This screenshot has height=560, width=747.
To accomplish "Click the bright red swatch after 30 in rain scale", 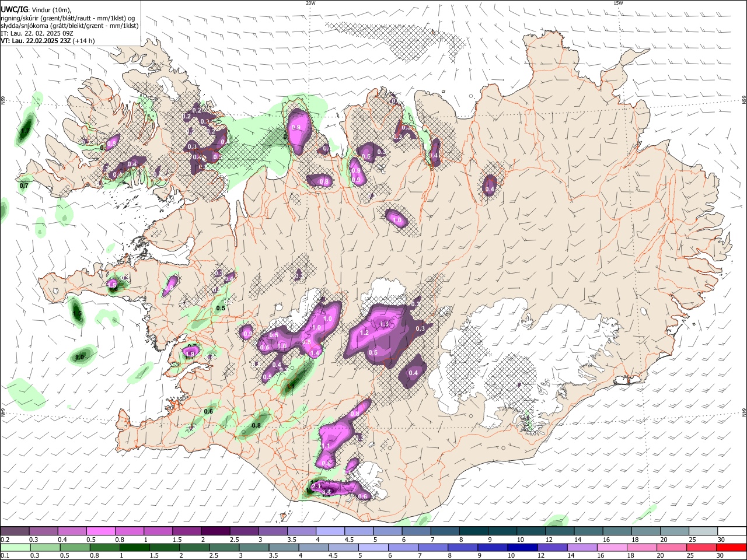I will click(732, 547).
